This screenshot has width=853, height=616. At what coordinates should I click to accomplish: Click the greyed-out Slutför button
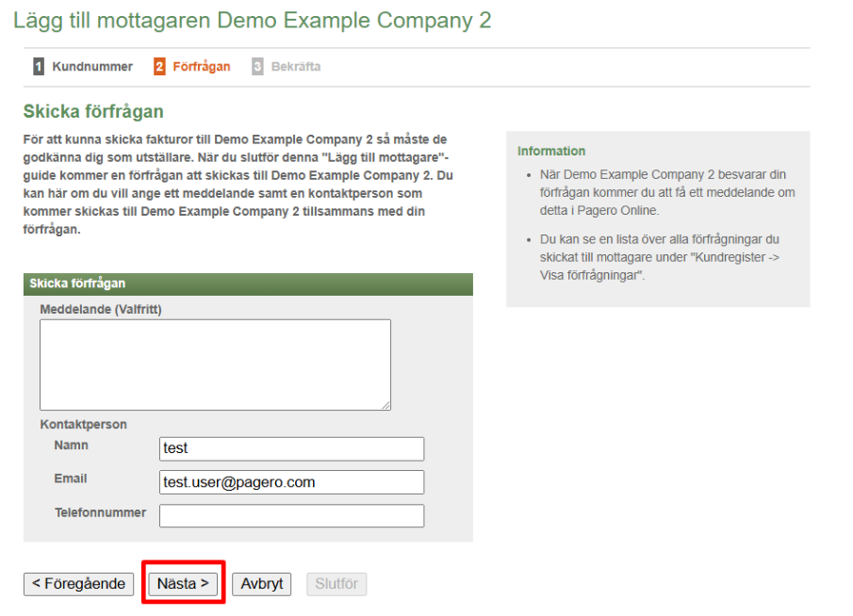tap(336, 584)
